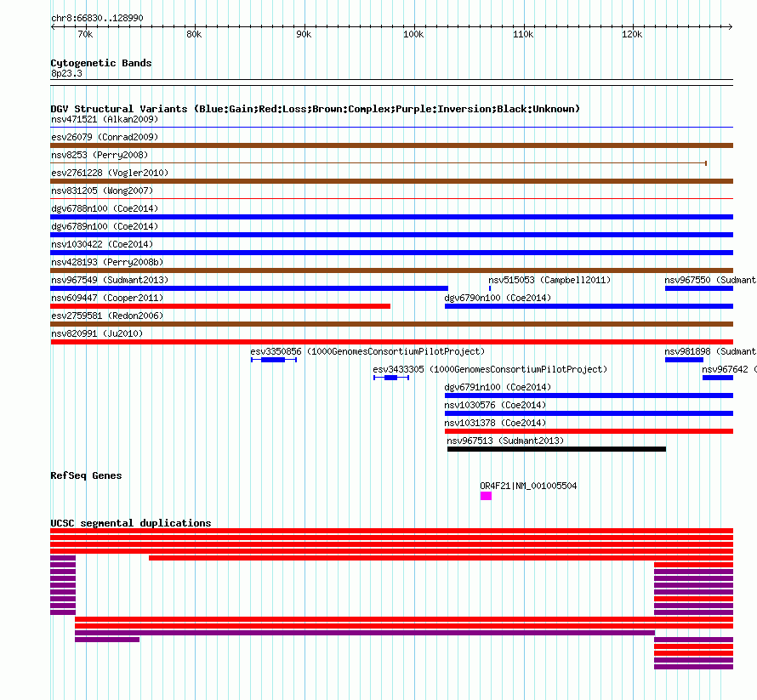The height and width of the screenshot is (700, 757).
Task: Click the 70k ruler tick label
Action: pos(85,34)
